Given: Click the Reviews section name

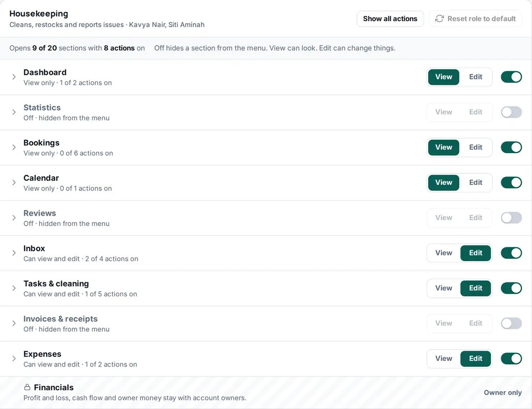Looking at the screenshot, I should pyautogui.click(x=40, y=213).
